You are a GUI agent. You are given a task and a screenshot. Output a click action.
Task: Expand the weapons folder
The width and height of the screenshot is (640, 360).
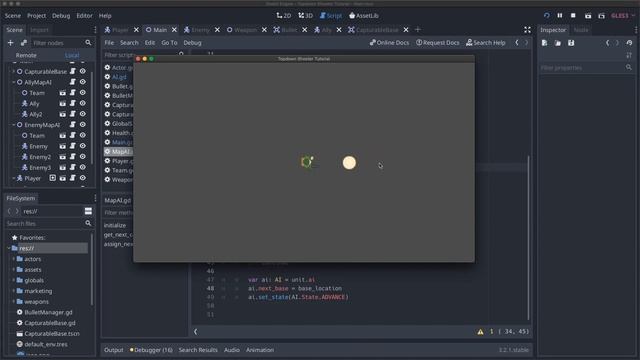[x=13, y=301]
